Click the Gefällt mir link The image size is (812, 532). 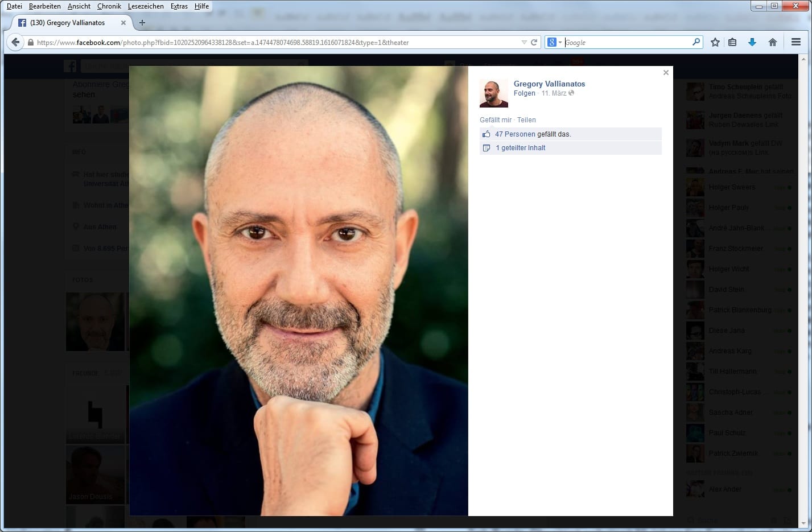coord(495,120)
